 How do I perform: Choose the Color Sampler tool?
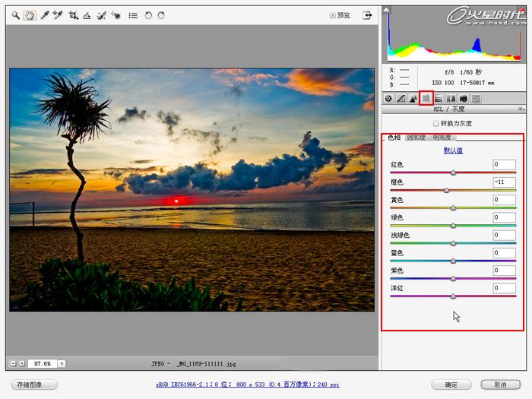[58, 15]
